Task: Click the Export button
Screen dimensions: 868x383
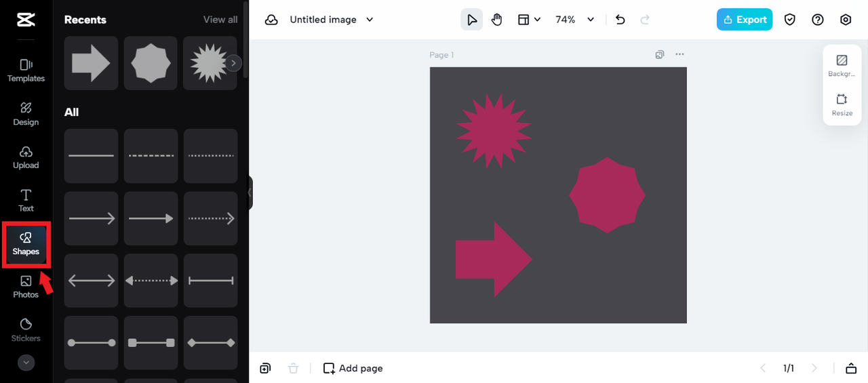Action: pos(745,20)
